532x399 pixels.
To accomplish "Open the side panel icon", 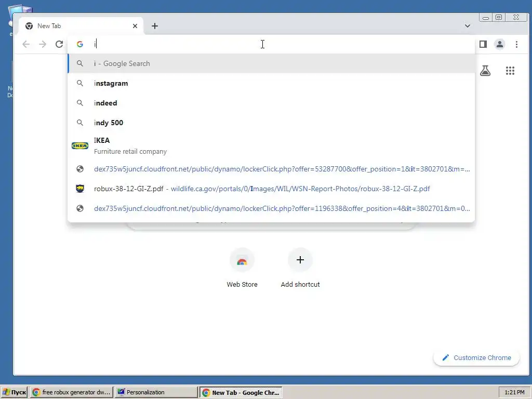I will [483, 44].
